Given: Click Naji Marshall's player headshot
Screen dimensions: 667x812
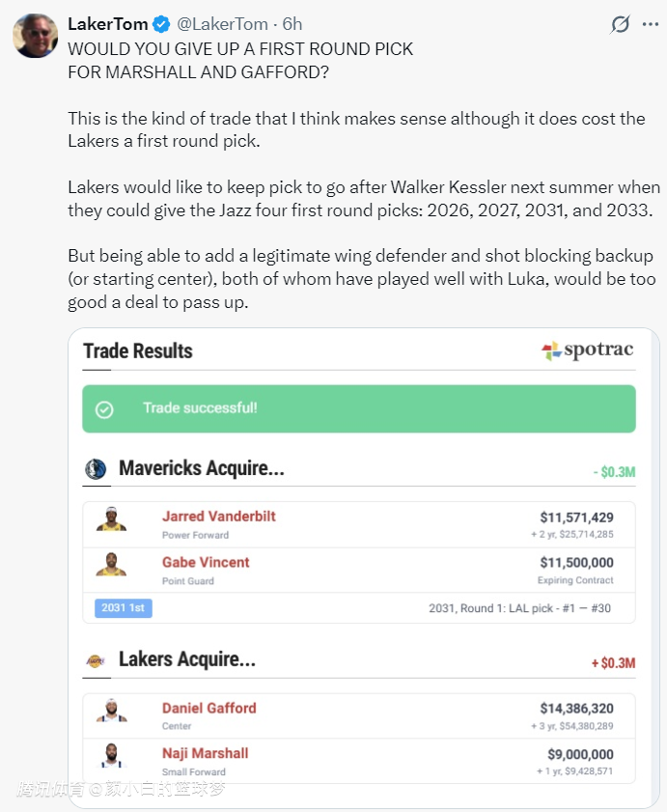Looking at the screenshot, I should [111, 757].
